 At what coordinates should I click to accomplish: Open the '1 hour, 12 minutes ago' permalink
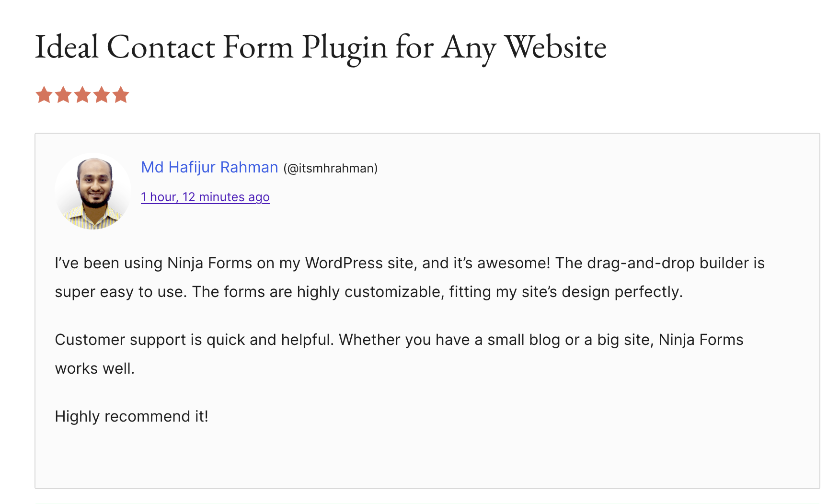click(x=205, y=197)
